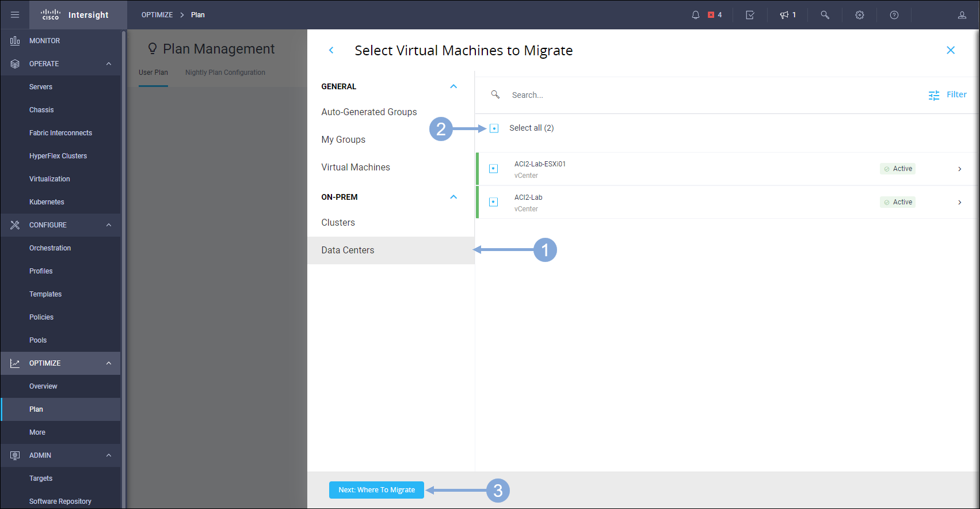Click the Filter link
This screenshot has width=980, height=509.
tap(956, 94)
